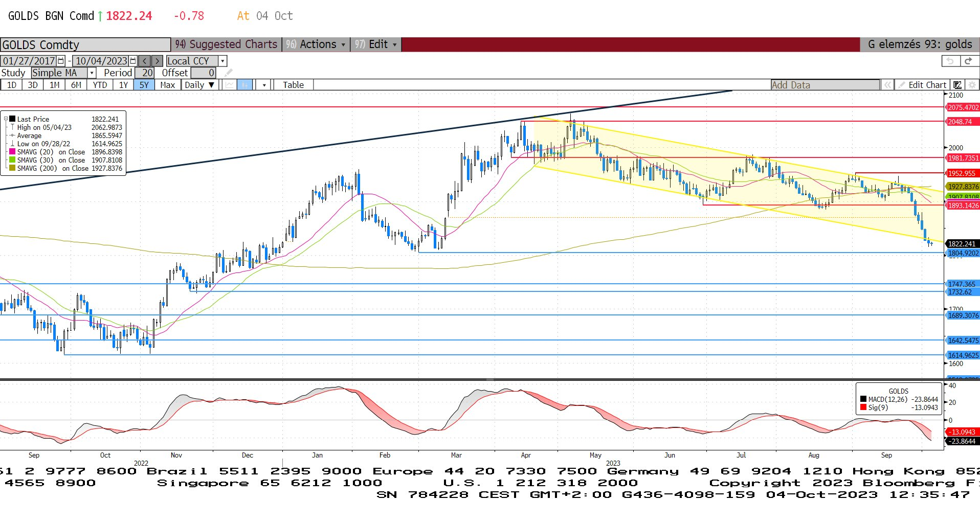Click SMAVG (200) olive color swatch
The width and height of the screenshot is (980, 523).
(12, 168)
